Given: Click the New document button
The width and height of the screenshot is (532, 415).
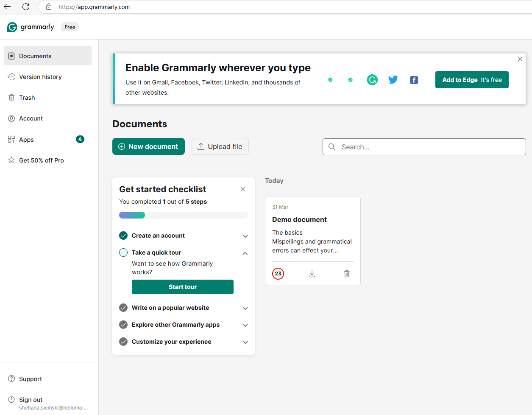Looking at the screenshot, I should pyautogui.click(x=148, y=146).
